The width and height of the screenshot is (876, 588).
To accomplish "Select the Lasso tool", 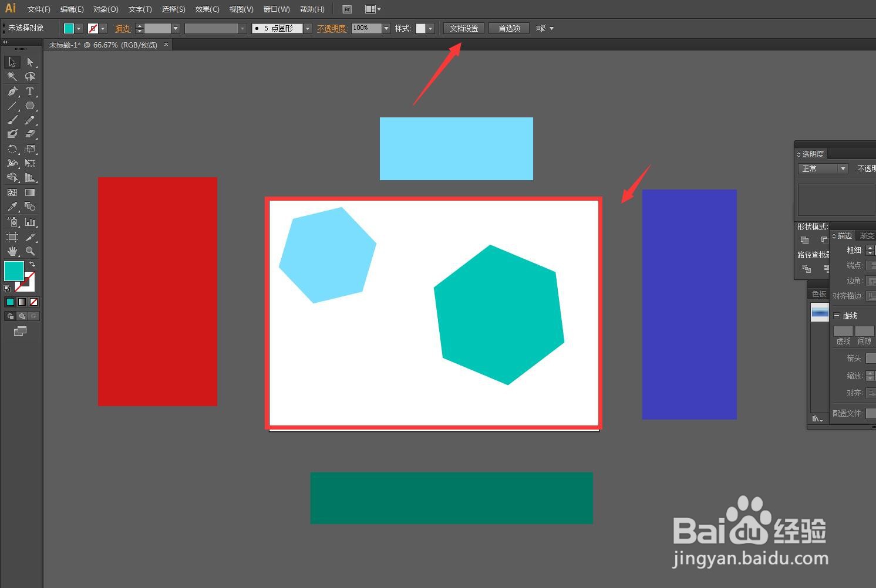I will 30,76.
